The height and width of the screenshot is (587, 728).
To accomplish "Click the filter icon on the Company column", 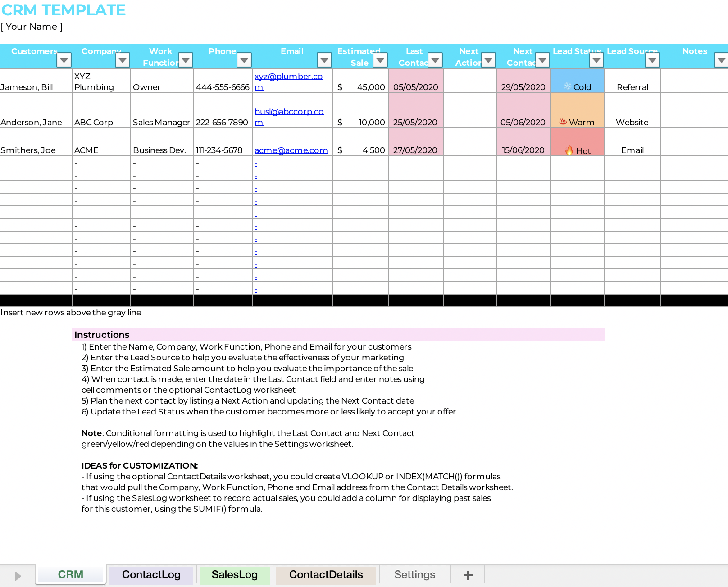I will [x=122, y=59].
